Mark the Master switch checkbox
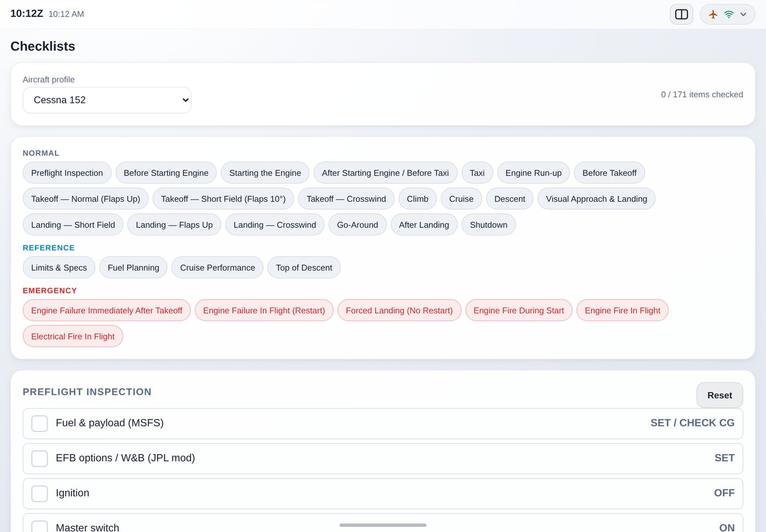 tap(39, 526)
